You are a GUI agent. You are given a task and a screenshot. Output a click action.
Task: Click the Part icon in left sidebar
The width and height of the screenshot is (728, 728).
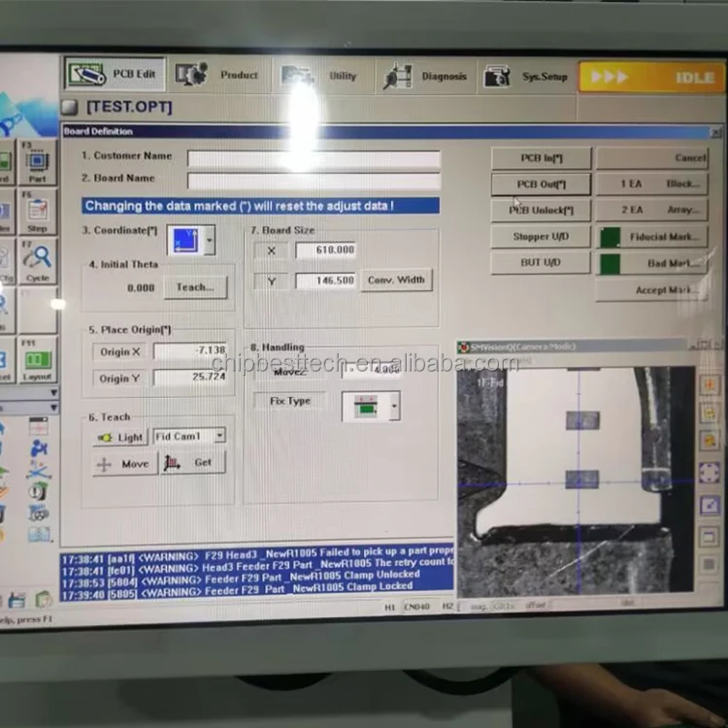pyautogui.click(x=37, y=164)
